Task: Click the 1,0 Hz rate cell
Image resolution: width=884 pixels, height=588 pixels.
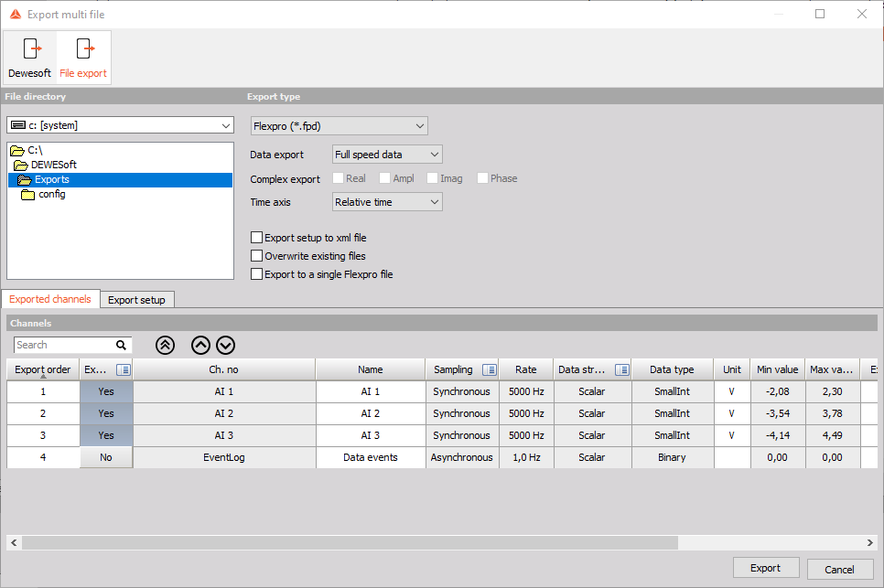Action: pyautogui.click(x=526, y=457)
